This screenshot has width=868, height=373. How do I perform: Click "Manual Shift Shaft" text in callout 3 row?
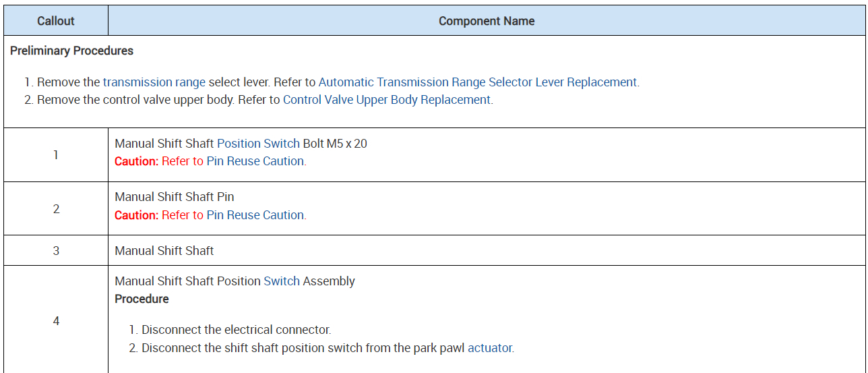click(x=164, y=251)
